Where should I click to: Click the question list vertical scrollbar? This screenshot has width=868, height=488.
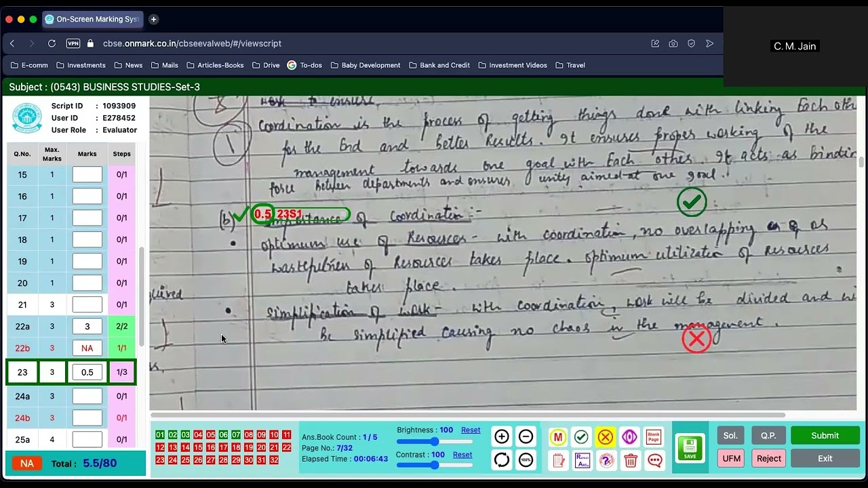pos(142,297)
